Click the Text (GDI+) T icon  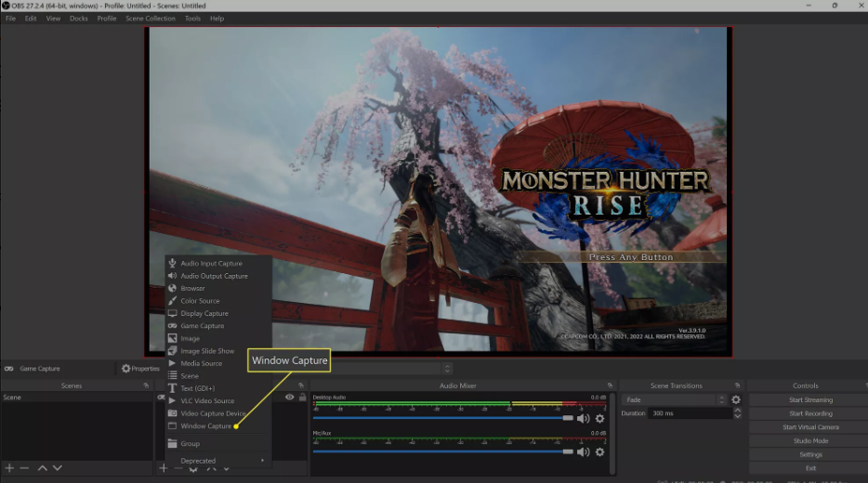(x=172, y=388)
